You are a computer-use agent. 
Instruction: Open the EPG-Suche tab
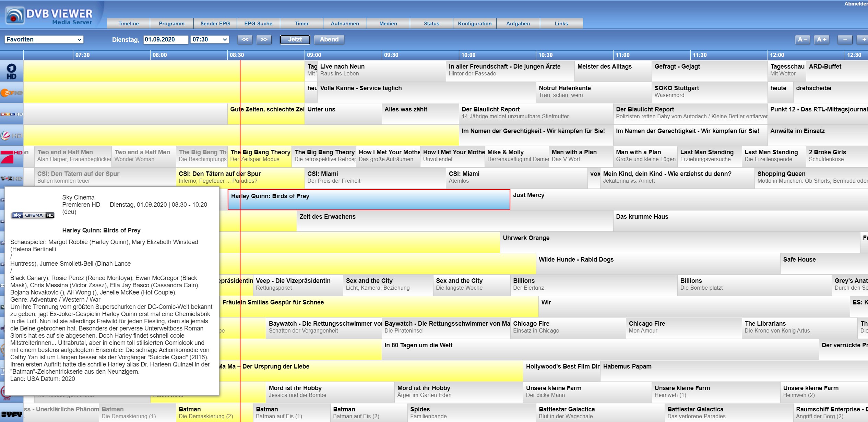tap(258, 23)
